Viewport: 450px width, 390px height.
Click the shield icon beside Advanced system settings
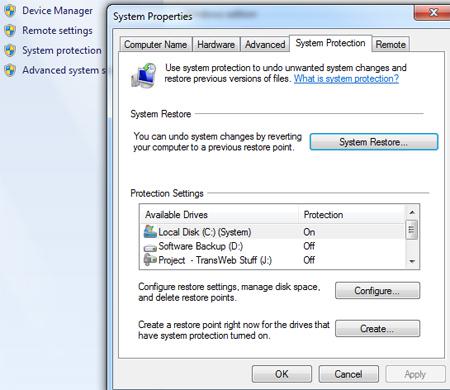point(10,70)
